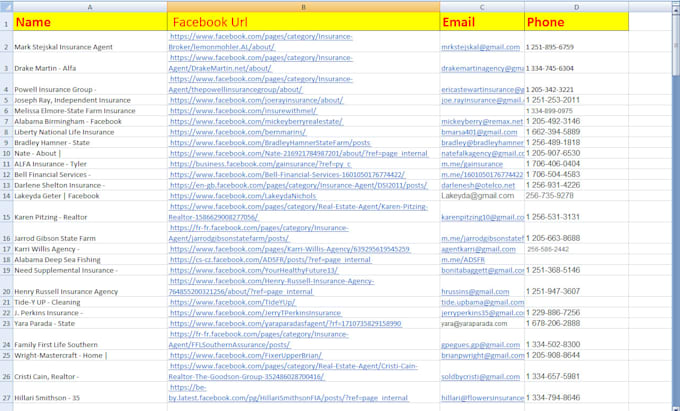680x411 pixels.
Task: Select phone cell 1 334-794-8646
Action: (x=576, y=392)
